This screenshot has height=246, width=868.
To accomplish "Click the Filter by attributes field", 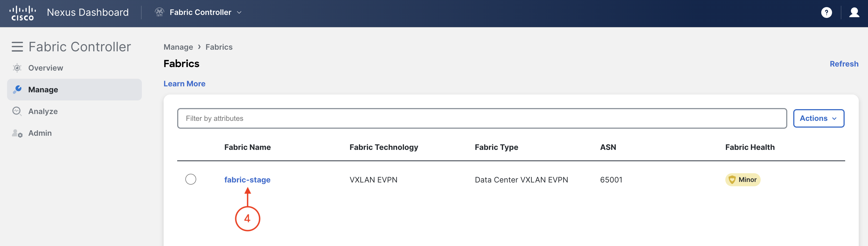I will coord(482,118).
